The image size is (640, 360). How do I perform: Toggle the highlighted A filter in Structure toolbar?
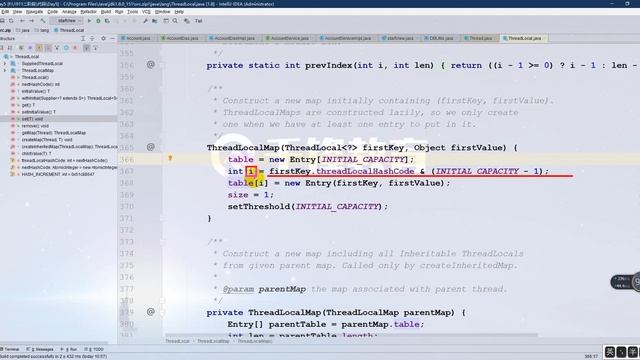click(x=40, y=48)
